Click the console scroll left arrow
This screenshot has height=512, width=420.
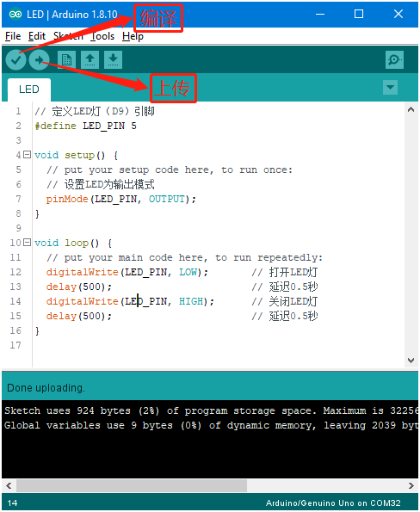(9, 485)
